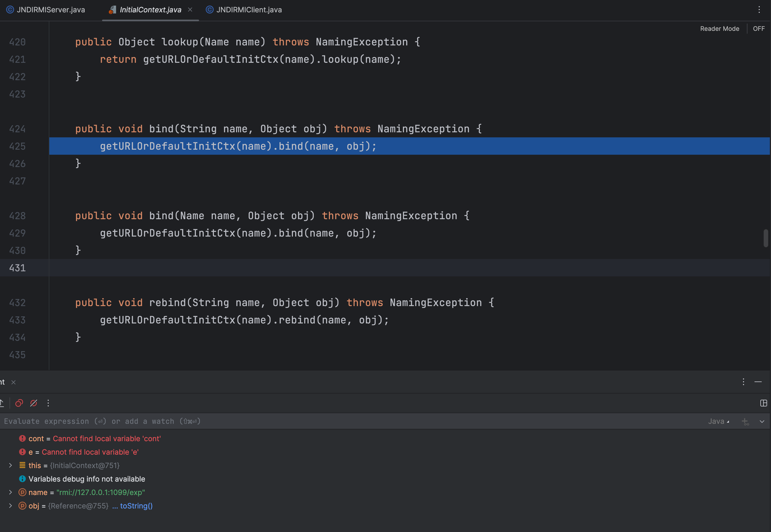Click line number 425 in gutter
Screen dimensions: 771x532
pos(17,146)
